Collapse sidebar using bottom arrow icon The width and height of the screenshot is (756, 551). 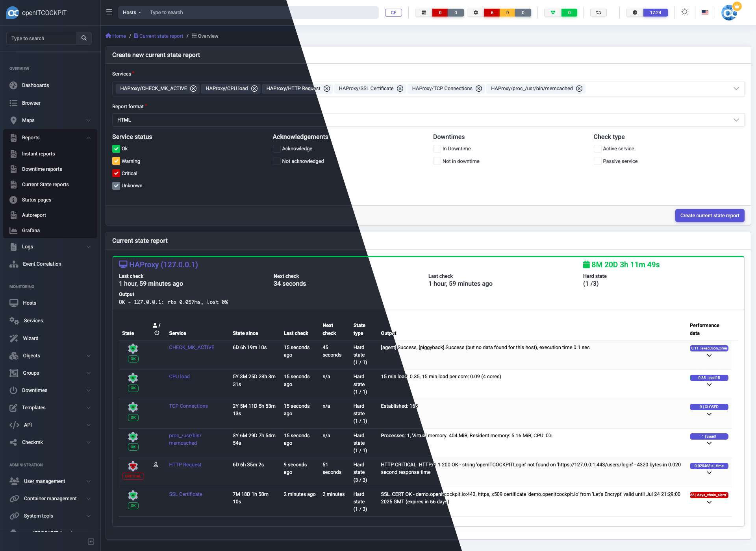click(91, 542)
